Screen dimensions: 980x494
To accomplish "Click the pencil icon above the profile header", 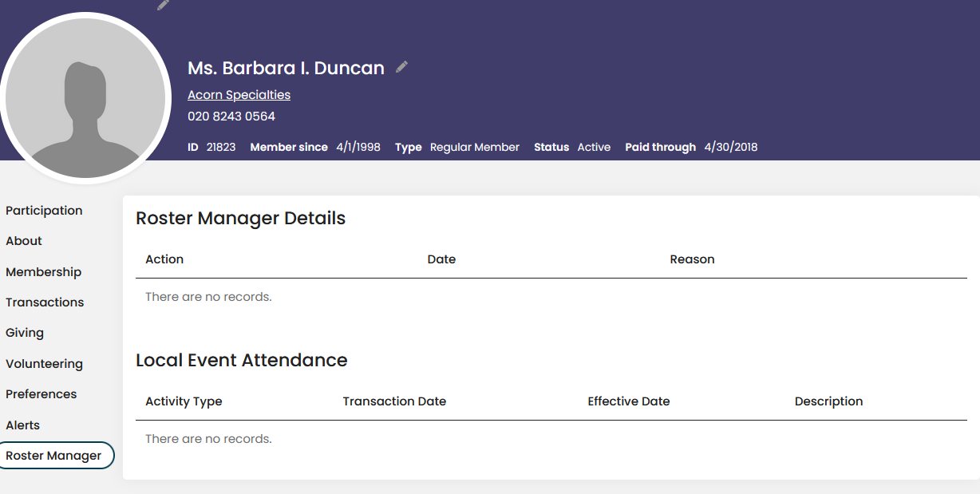I will 163,5.
